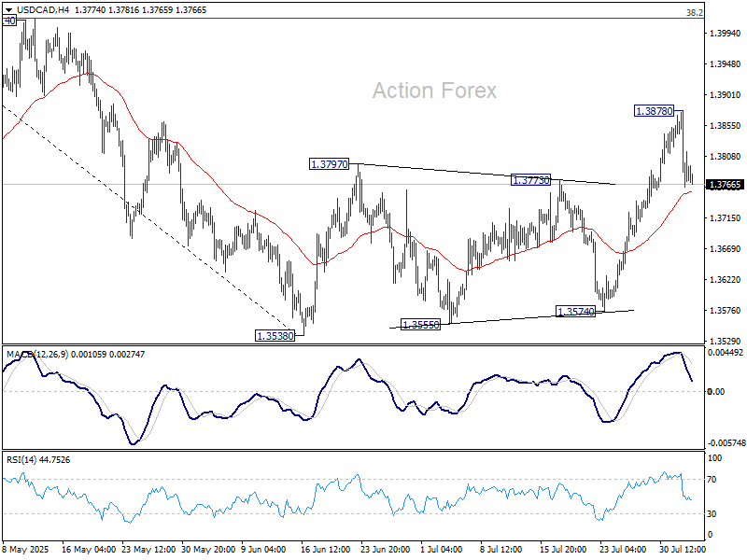Image resolution: width=747 pixels, height=560 pixels.
Task: Open the dropdown arrow beside USDCAD,H4
Action: [7, 7]
